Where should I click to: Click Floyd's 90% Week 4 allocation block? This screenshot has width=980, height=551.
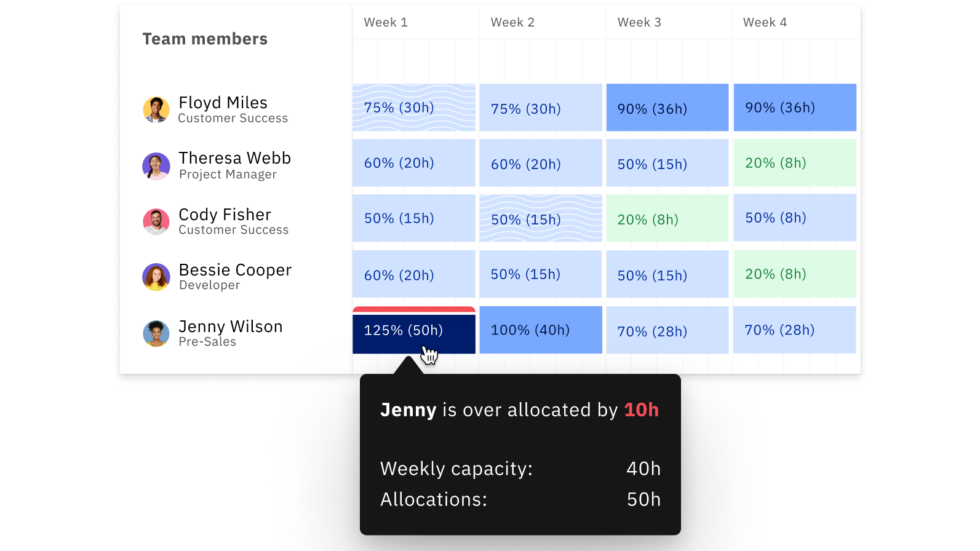point(794,107)
